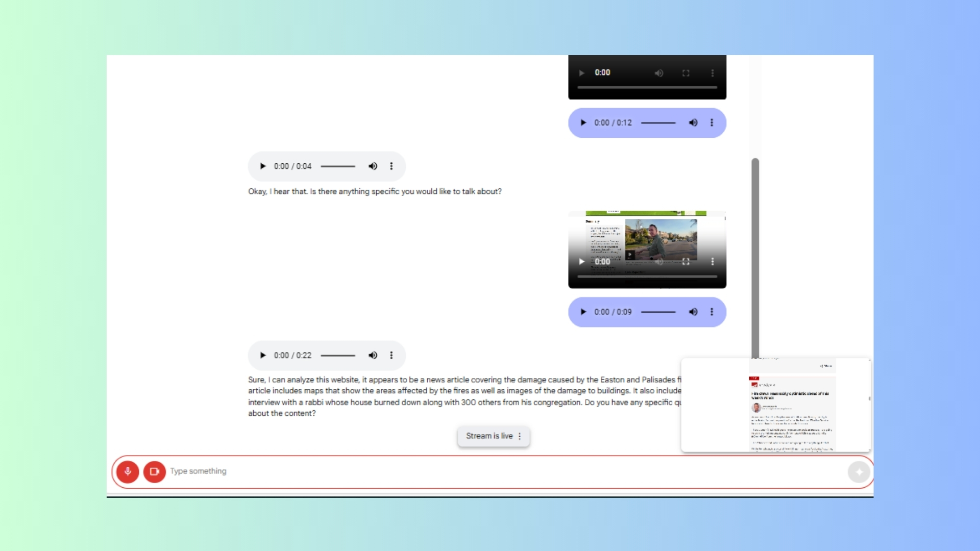The height and width of the screenshot is (551, 980).
Task: Mute the 0:12 user audio clip
Action: 693,123
